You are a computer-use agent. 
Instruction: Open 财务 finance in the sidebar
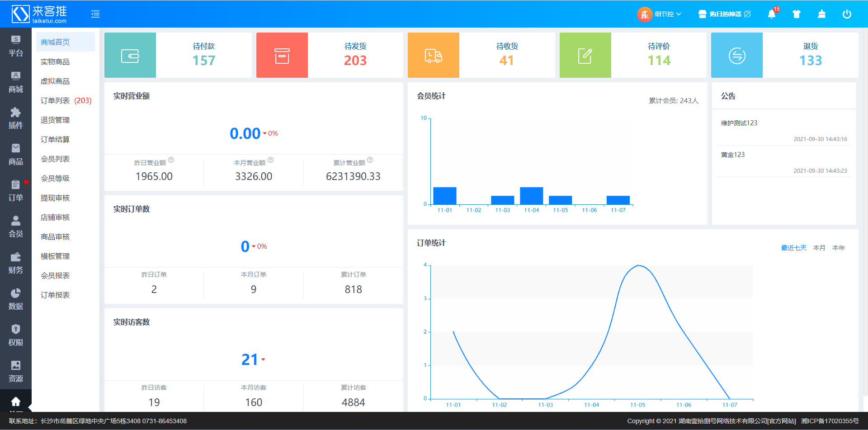tap(16, 263)
